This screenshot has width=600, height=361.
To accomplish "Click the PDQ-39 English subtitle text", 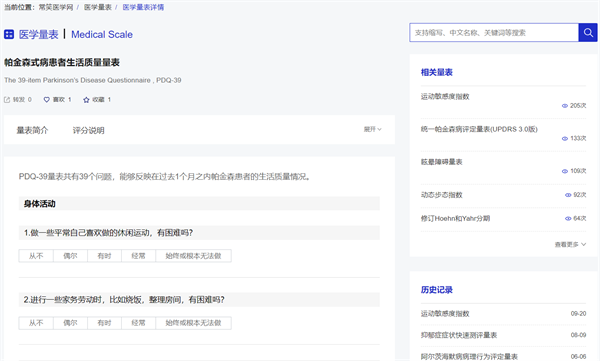I will click(93, 80).
